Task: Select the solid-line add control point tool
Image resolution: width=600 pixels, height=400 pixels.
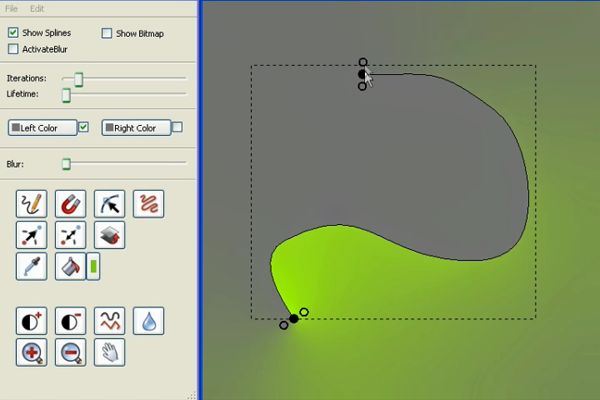Action: pyautogui.click(x=32, y=235)
